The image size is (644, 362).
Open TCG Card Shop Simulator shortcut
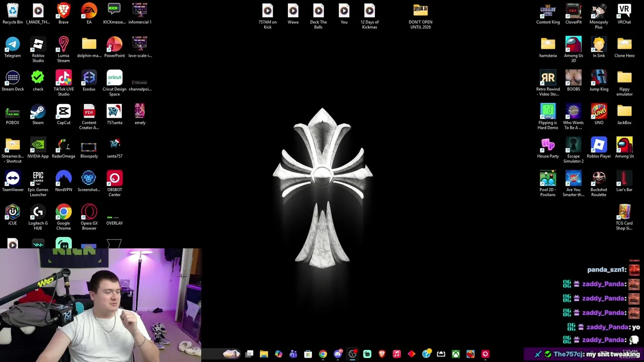coord(624,218)
